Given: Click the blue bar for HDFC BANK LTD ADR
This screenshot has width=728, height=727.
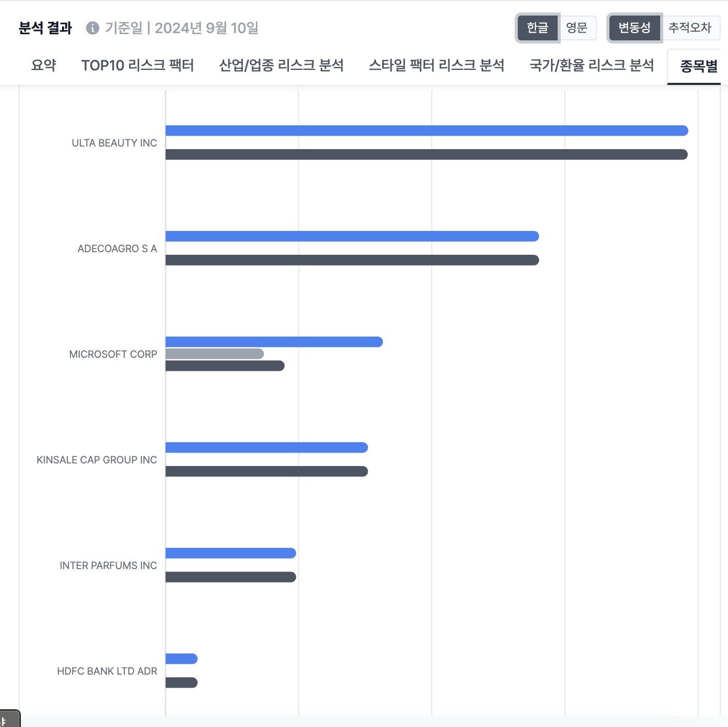Looking at the screenshot, I should coord(181,659).
